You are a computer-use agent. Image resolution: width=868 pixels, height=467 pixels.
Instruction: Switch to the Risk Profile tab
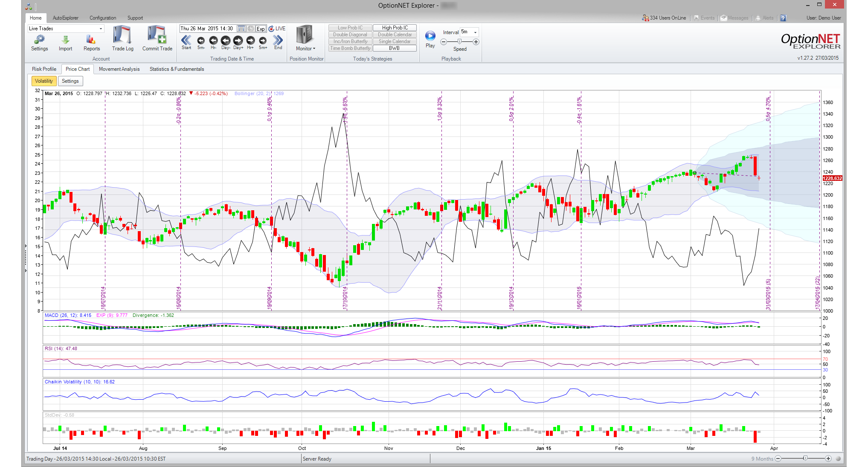(44, 69)
